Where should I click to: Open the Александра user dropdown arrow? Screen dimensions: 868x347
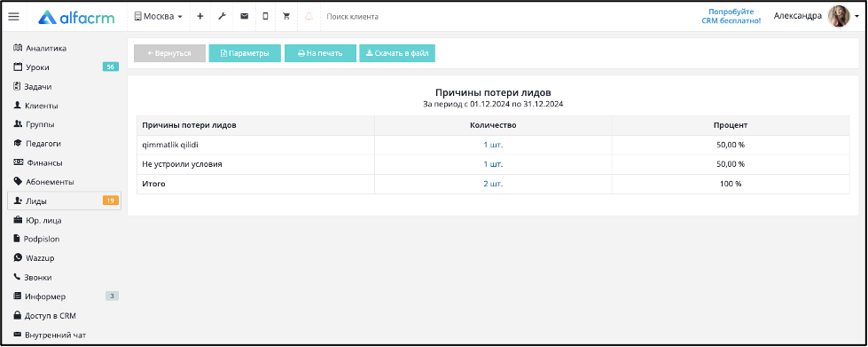tap(857, 17)
